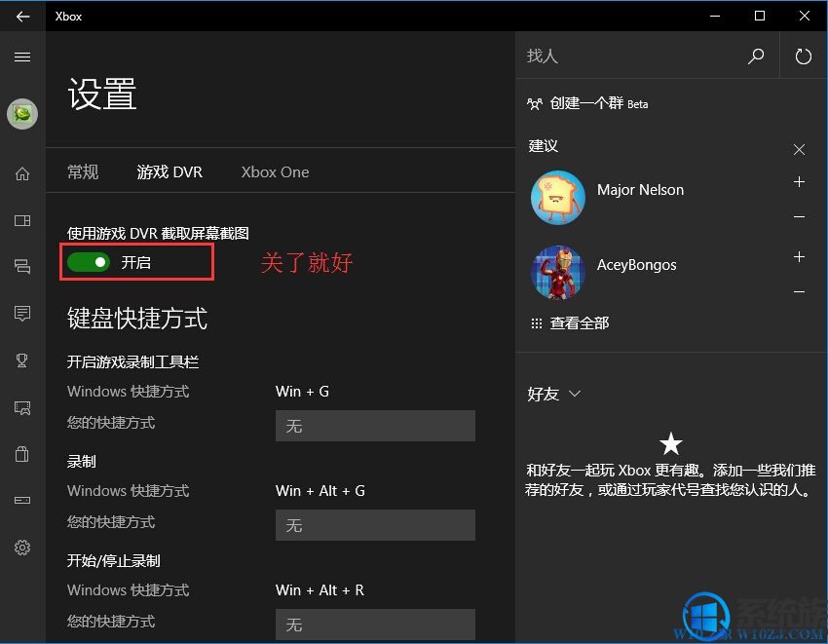Click the view-all grid icon
The image size is (828, 644).
537,323
